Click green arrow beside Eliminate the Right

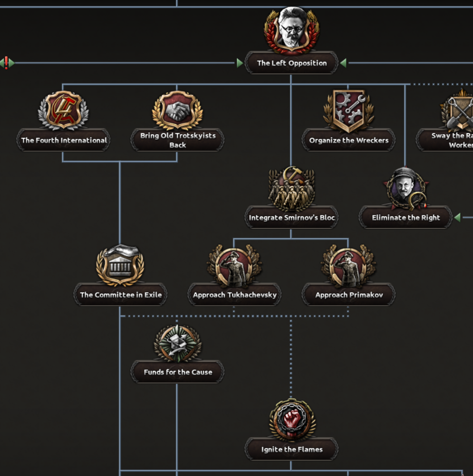[457, 217]
